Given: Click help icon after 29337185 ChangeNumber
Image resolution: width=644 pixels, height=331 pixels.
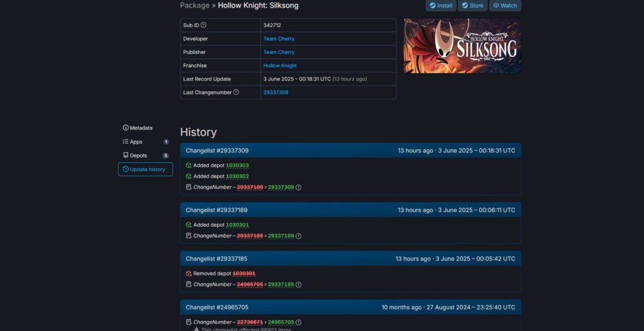Looking at the screenshot, I should point(299,284).
